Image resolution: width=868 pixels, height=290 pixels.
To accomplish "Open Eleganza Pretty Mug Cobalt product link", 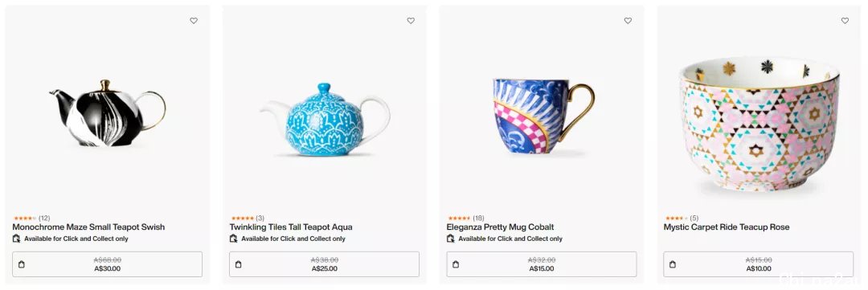I will (500, 227).
